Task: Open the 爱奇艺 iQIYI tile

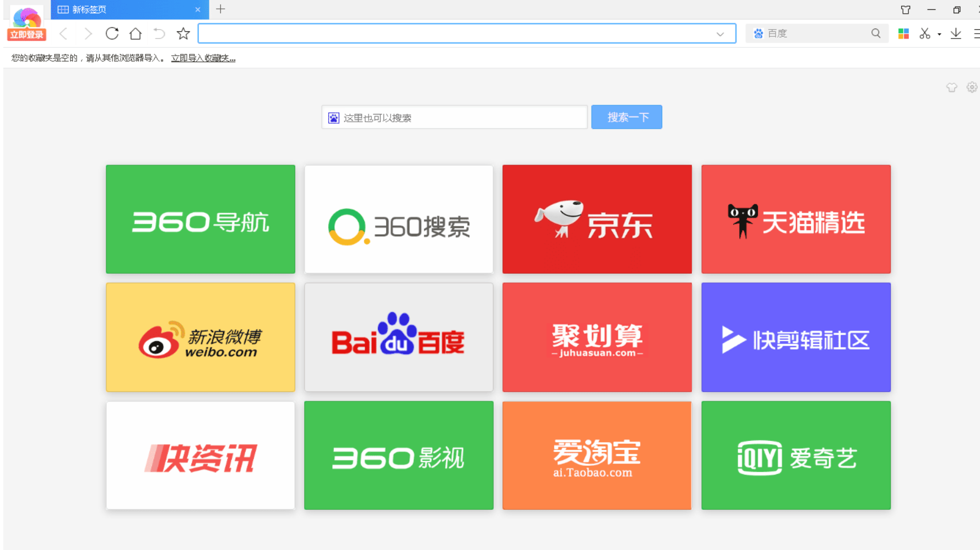Action: [x=796, y=455]
